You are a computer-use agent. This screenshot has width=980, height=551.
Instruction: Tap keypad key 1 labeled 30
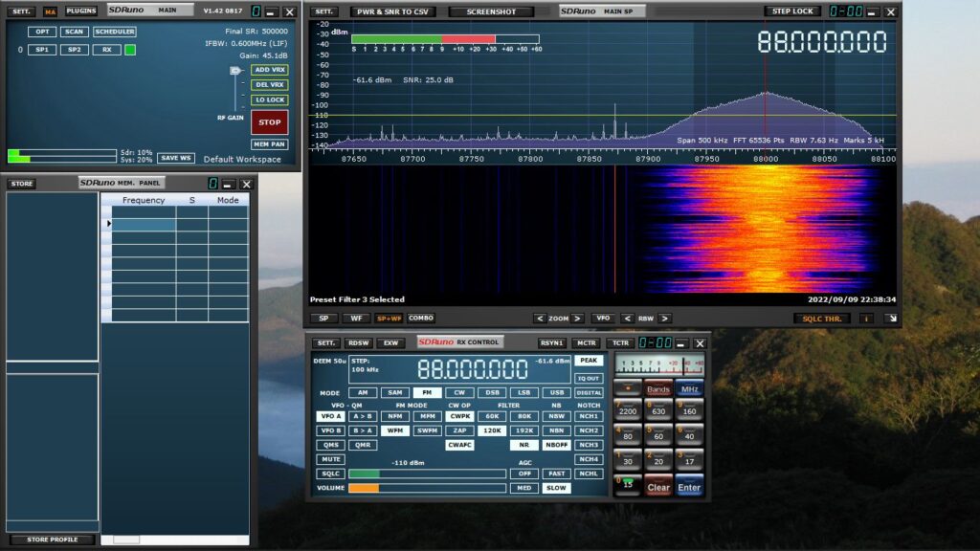(x=628, y=460)
